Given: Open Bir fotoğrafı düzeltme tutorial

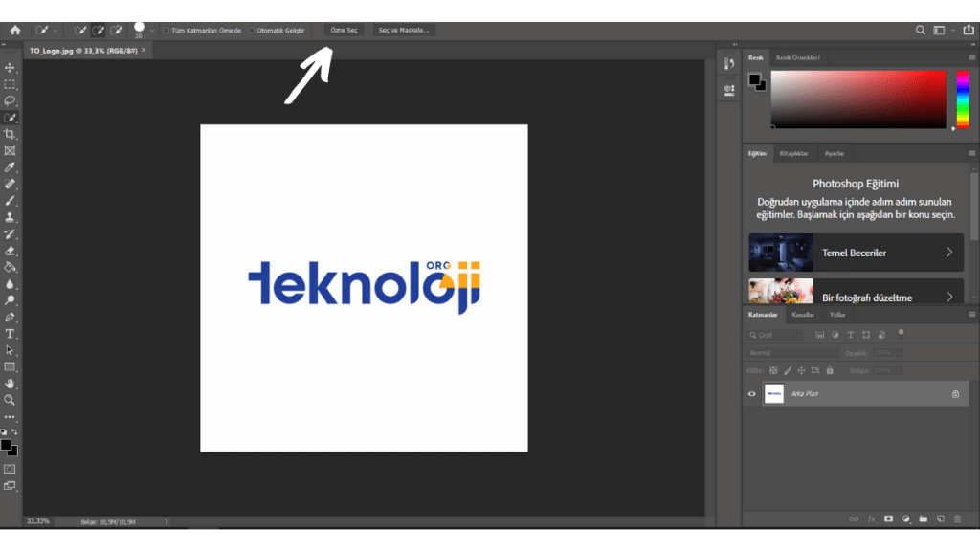Looking at the screenshot, I should tap(856, 291).
